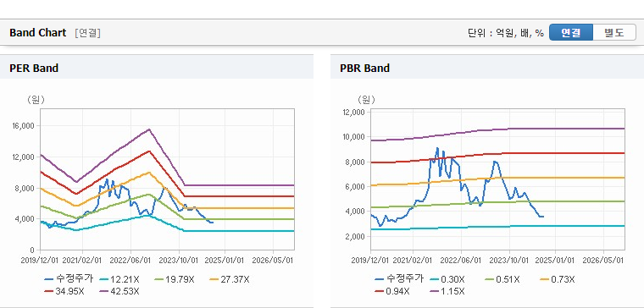
Task: Click 2026/05/01 x-axis label in PBR chart
Action: pos(603,261)
